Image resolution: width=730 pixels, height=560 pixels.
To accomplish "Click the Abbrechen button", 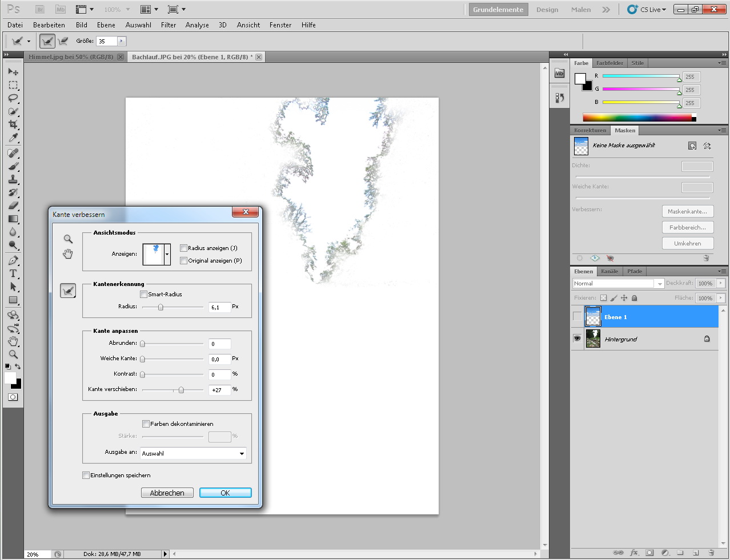I will point(167,493).
